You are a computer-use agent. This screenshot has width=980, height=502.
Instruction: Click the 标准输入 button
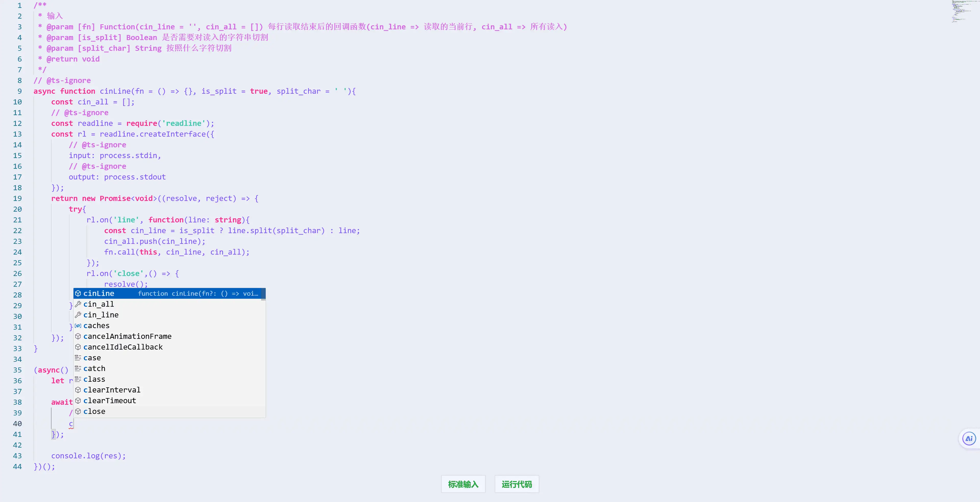point(463,484)
